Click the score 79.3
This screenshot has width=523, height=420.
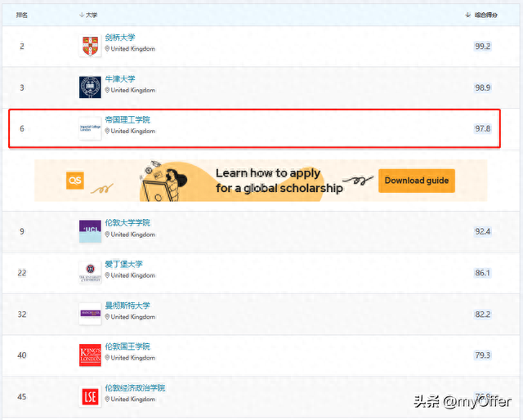click(483, 355)
